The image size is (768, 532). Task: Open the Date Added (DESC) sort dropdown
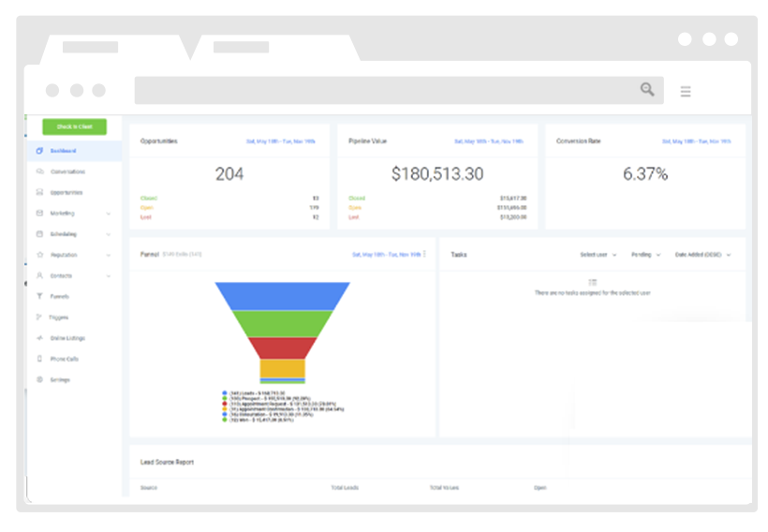702,255
